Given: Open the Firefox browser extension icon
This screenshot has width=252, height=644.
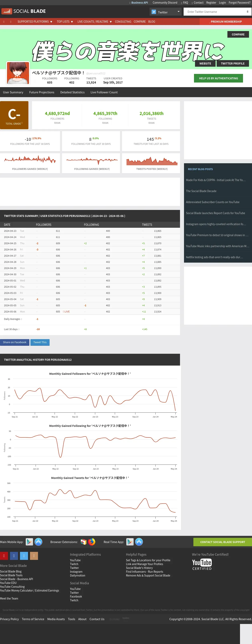Looking at the screenshot, I should click(92, 541).
